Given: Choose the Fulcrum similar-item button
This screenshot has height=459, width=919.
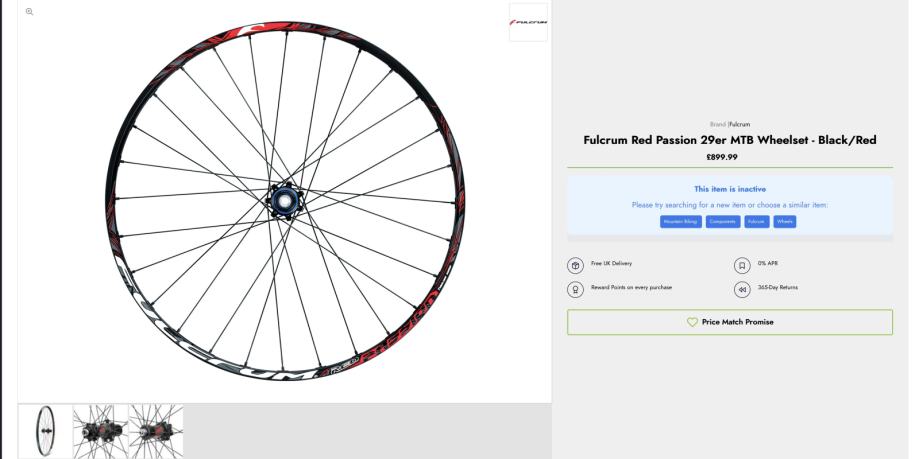Looking at the screenshot, I should click(756, 221).
